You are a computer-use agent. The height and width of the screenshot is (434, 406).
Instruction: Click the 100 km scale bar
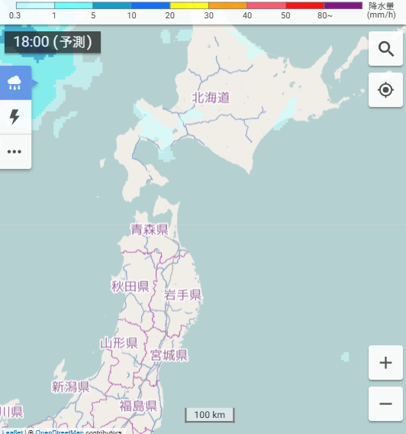pos(210,415)
